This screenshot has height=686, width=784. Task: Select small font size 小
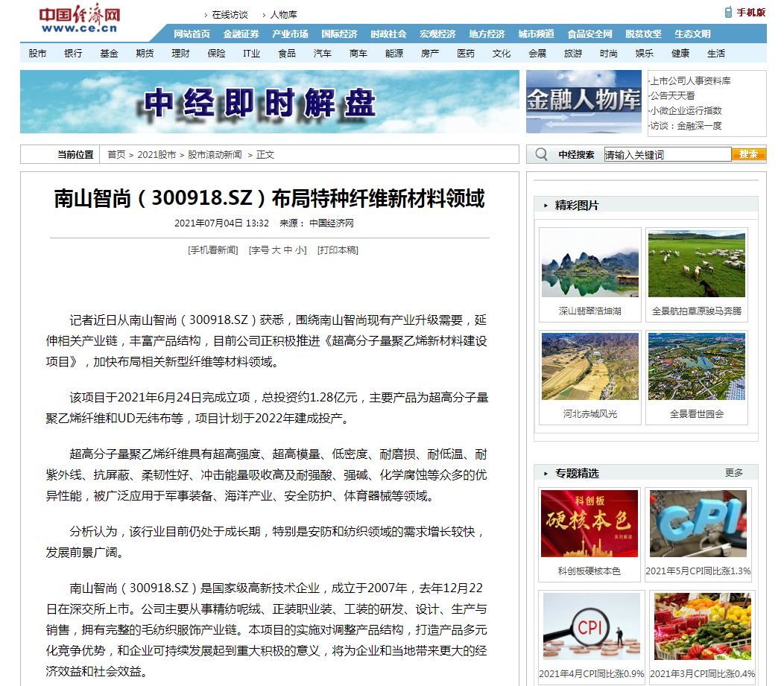click(300, 250)
